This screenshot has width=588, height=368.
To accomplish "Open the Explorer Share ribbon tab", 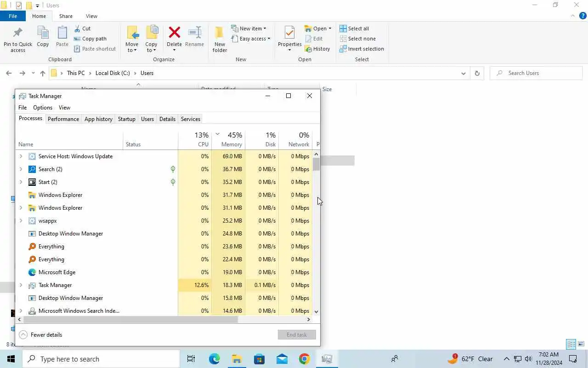I will click(x=66, y=16).
